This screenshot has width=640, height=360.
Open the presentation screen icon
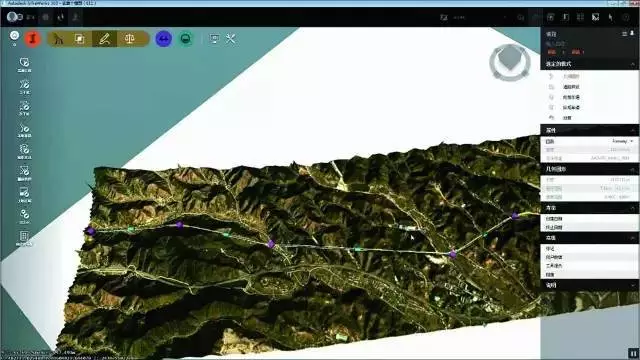pyautogui.click(x=214, y=39)
